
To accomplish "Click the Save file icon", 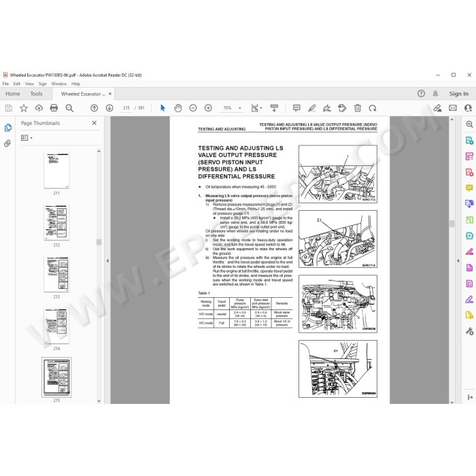I will (8, 108).
